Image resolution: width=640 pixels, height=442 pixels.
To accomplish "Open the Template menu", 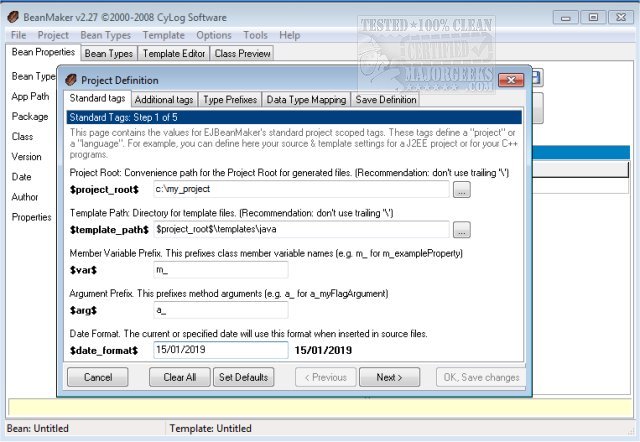I will coord(164,35).
